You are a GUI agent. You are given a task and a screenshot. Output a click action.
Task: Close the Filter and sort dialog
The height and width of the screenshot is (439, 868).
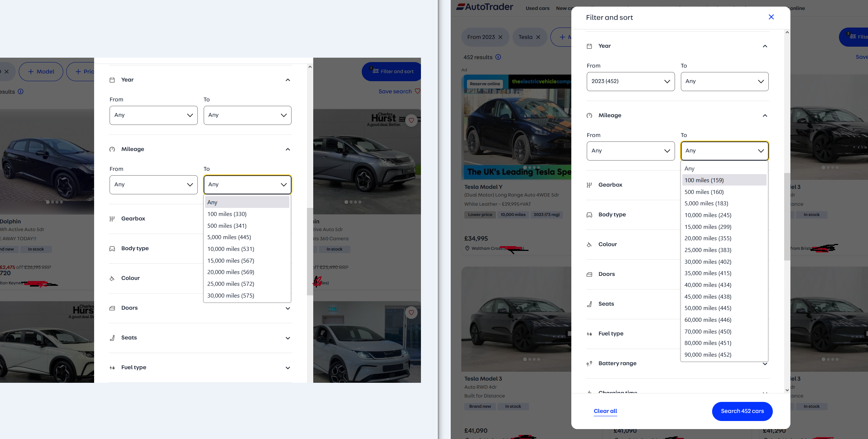(x=771, y=17)
